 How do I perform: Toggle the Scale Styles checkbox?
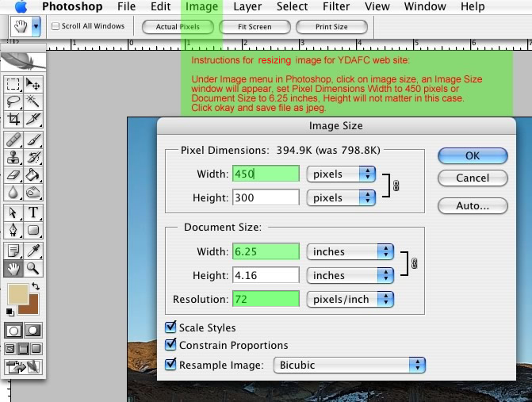pyautogui.click(x=170, y=327)
